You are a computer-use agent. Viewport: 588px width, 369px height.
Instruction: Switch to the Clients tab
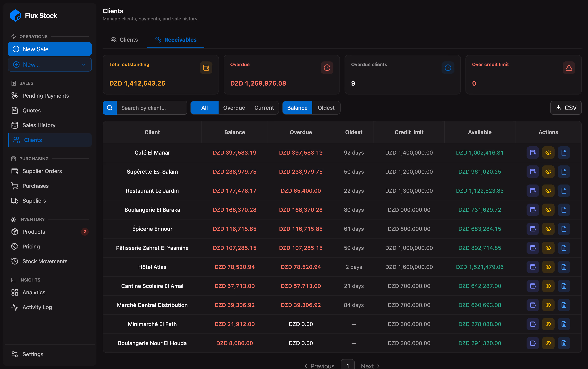pyautogui.click(x=124, y=39)
